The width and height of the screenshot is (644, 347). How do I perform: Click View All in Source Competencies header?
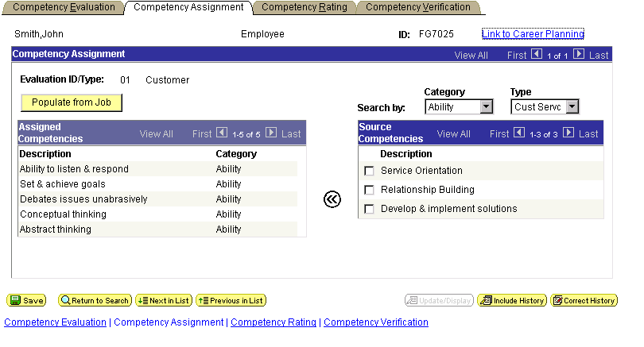[x=453, y=134]
